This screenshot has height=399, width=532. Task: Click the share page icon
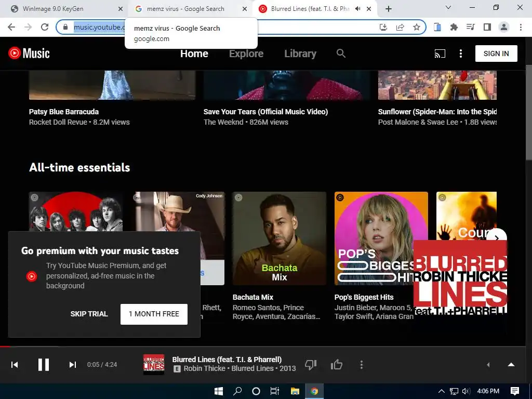pyautogui.click(x=400, y=27)
